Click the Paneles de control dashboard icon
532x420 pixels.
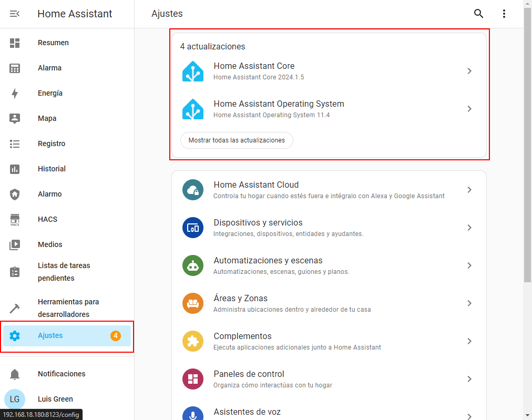(x=193, y=379)
